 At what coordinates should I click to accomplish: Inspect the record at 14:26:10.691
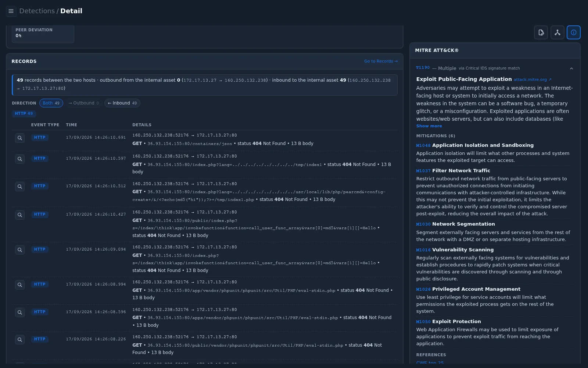tap(20, 138)
